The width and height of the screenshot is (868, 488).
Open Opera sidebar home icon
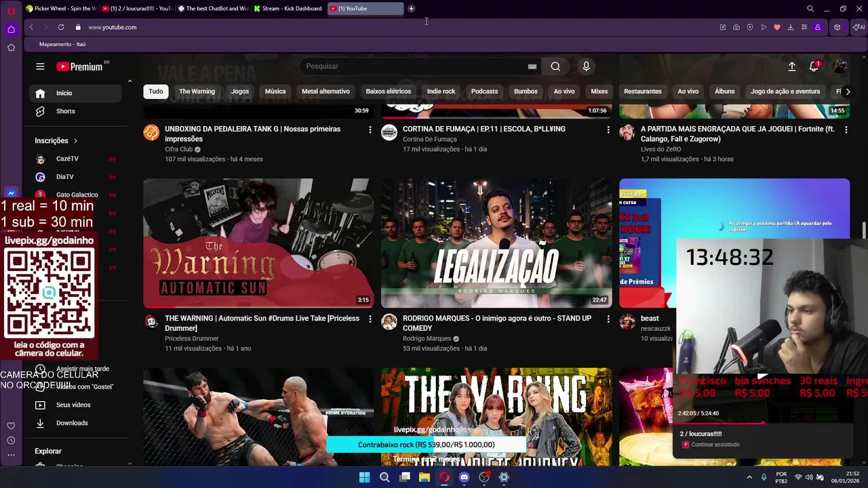coord(11,29)
